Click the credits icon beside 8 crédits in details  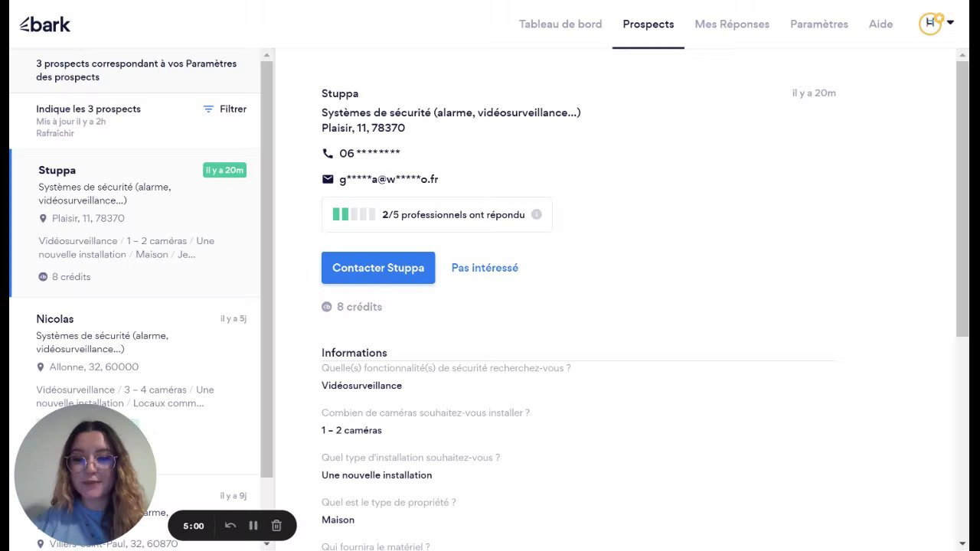(x=327, y=307)
